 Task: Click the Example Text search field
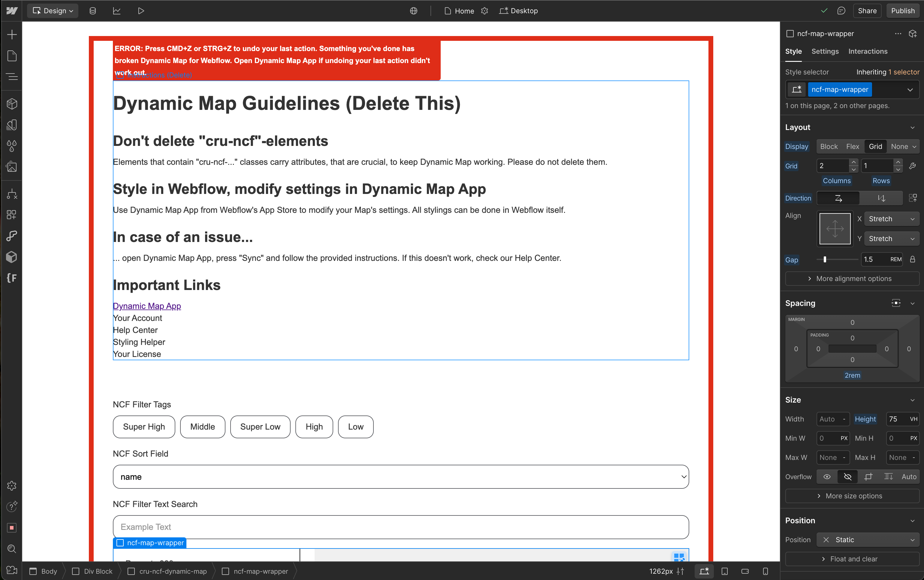(x=401, y=527)
